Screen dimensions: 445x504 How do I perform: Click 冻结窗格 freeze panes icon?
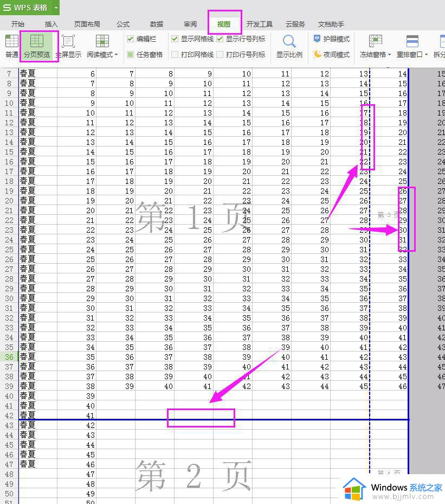375,41
